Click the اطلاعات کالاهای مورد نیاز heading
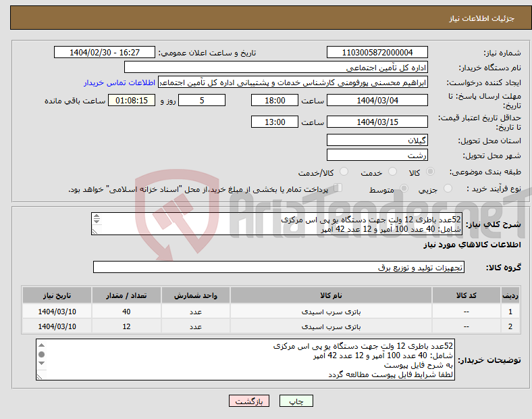This screenshot has height=419, width=532. tap(472, 245)
